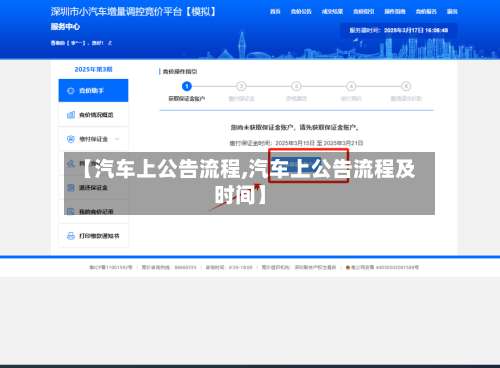Click the 深圳市小汽车增量调控竞价平台 site title

133,12
